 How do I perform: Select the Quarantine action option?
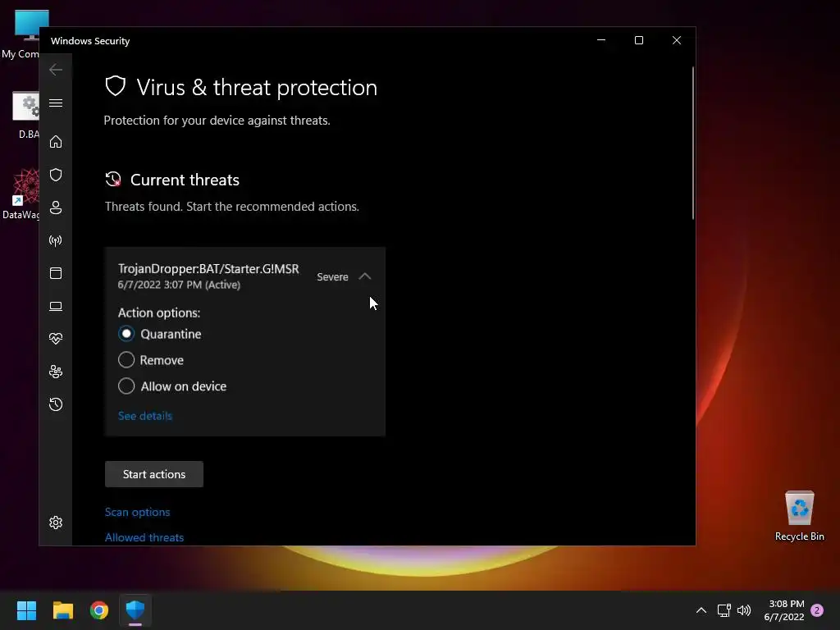[x=126, y=334]
